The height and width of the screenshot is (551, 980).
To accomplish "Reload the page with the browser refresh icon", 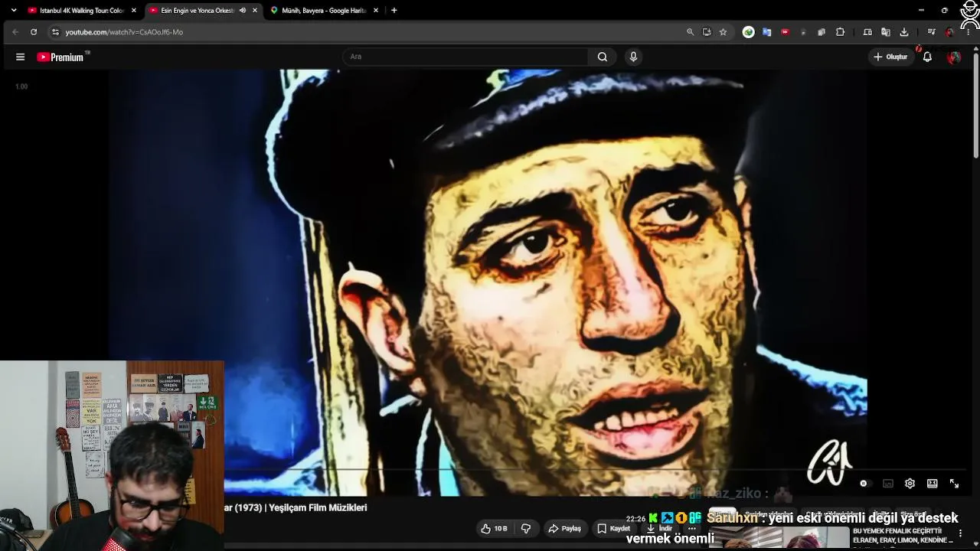I will [34, 32].
